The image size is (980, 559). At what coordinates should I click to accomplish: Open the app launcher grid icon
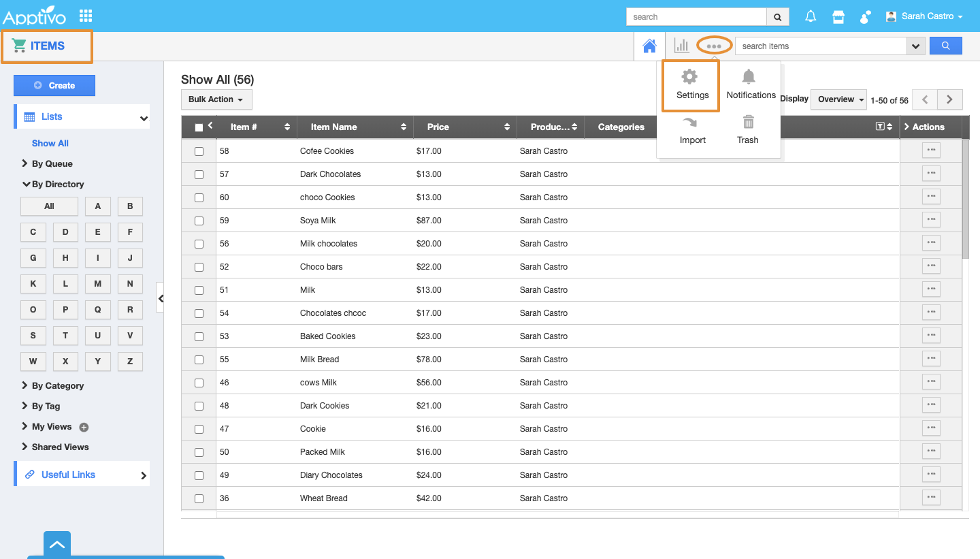coord(86,16)
